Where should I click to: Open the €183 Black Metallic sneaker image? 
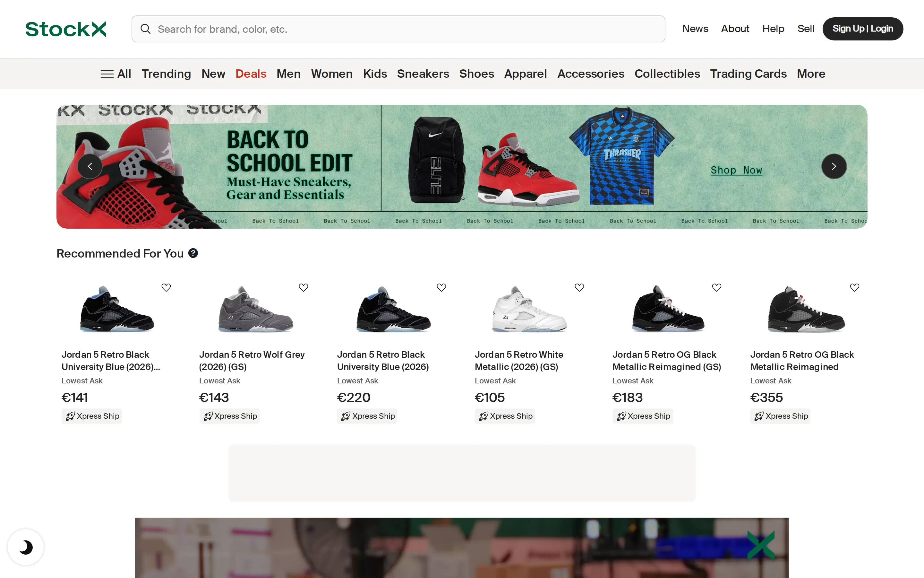[668, 309]
